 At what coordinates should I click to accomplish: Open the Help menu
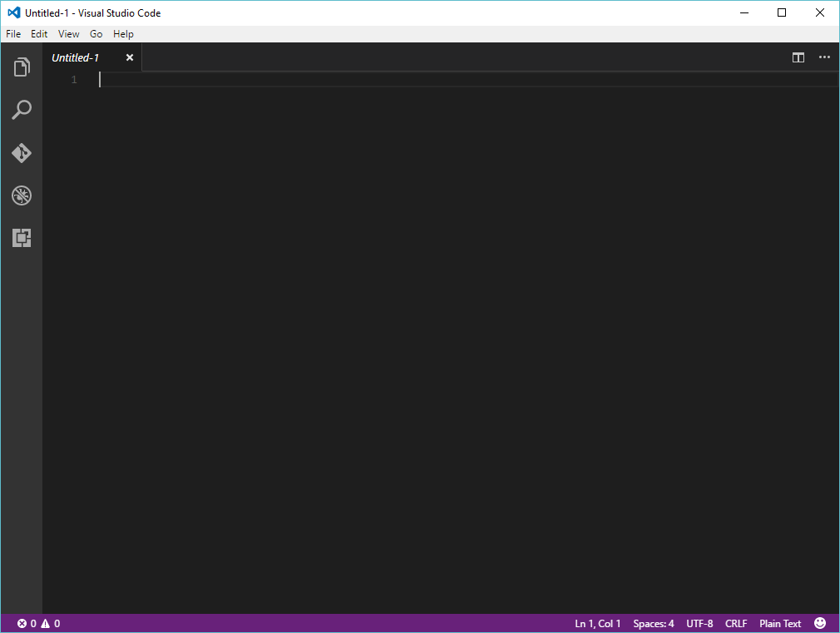pyautogui.click(x=123, y=34)
